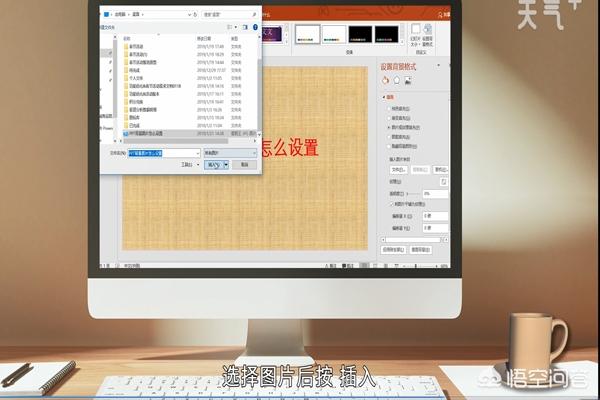Click the transparency percentage input field
Image resolution: width=600 pixels, height=400 pixels.
435,194
